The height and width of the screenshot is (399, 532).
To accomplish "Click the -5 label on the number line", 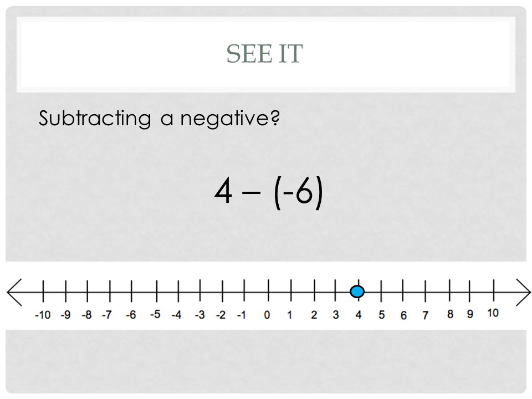I will click(155, 314).
